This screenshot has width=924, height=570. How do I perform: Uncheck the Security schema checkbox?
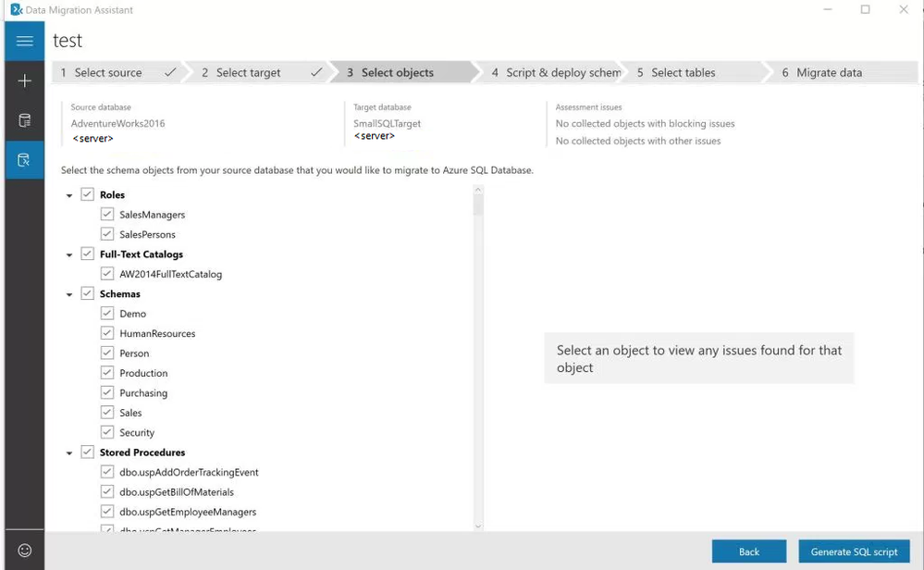pyautogui.click(x=106, y=432)
